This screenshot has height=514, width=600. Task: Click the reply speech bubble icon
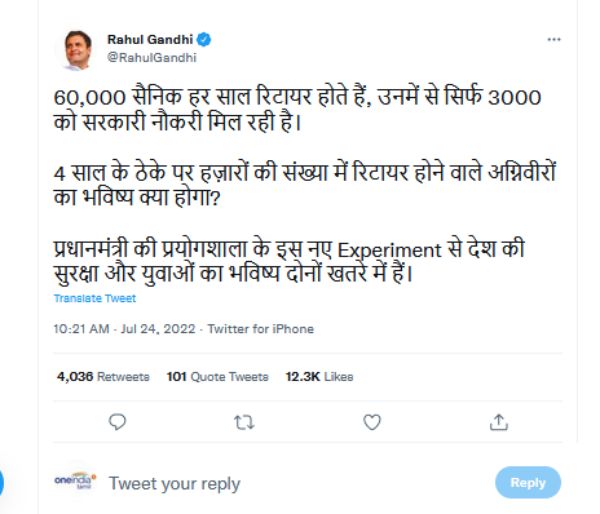point(117,422)
